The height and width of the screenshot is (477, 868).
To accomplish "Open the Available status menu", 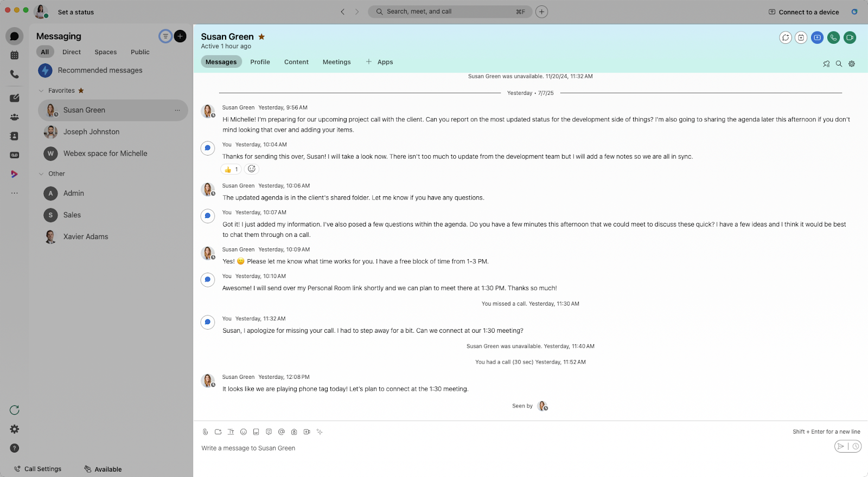I will coord(103,469).
